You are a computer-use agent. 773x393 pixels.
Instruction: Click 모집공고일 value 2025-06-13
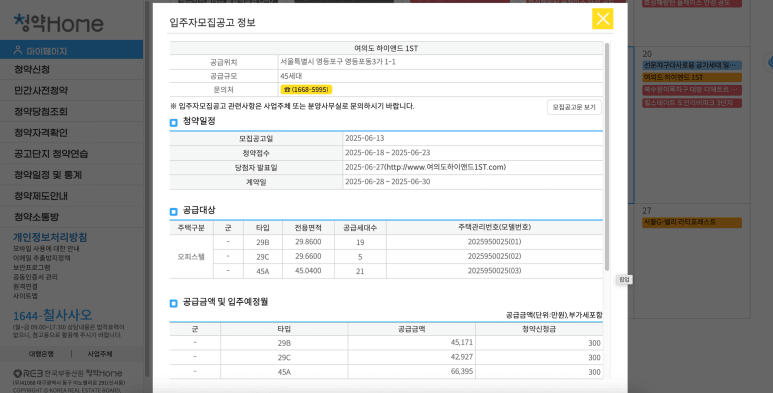click(364, 138)
